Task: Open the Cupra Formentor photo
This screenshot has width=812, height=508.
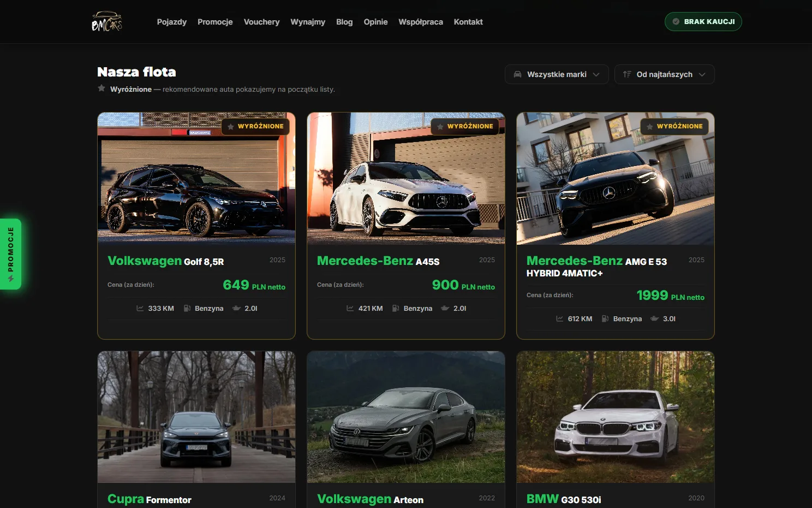Action: click(x=196, y=417)
